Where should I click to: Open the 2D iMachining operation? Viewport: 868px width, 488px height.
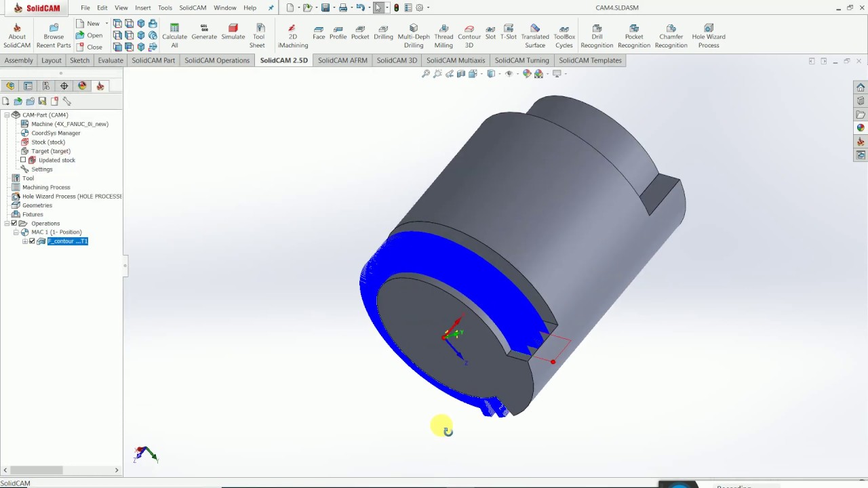pyautogui.click(x=292, y=37)
